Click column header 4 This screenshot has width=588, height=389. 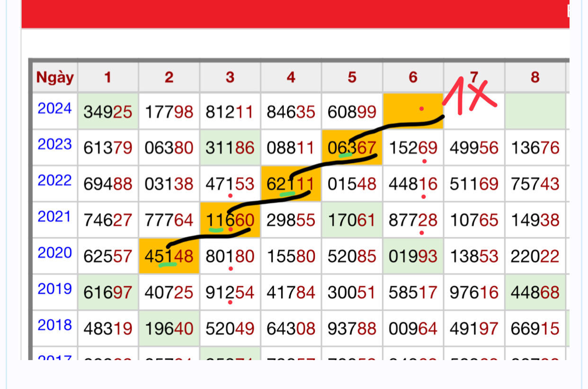point(291,77)
